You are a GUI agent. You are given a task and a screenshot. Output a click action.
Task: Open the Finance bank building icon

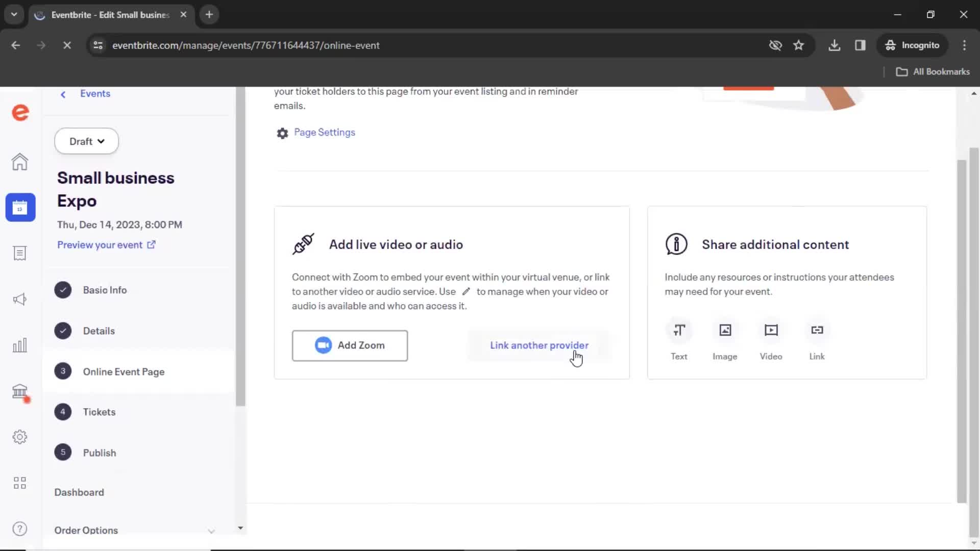tap(20, 391)
